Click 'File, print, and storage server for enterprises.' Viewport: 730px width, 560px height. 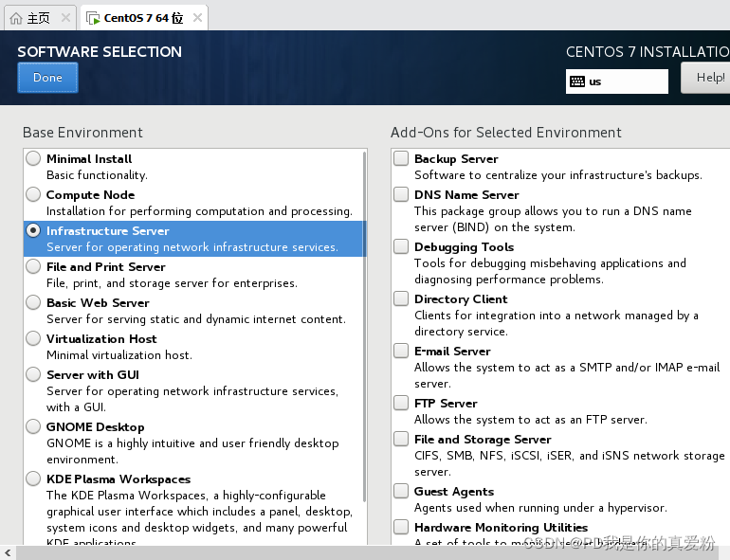[x=172, y=283]
